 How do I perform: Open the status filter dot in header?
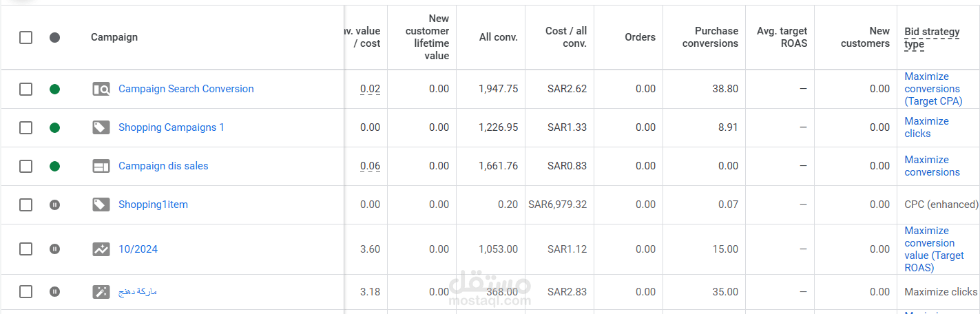(55, 37)
